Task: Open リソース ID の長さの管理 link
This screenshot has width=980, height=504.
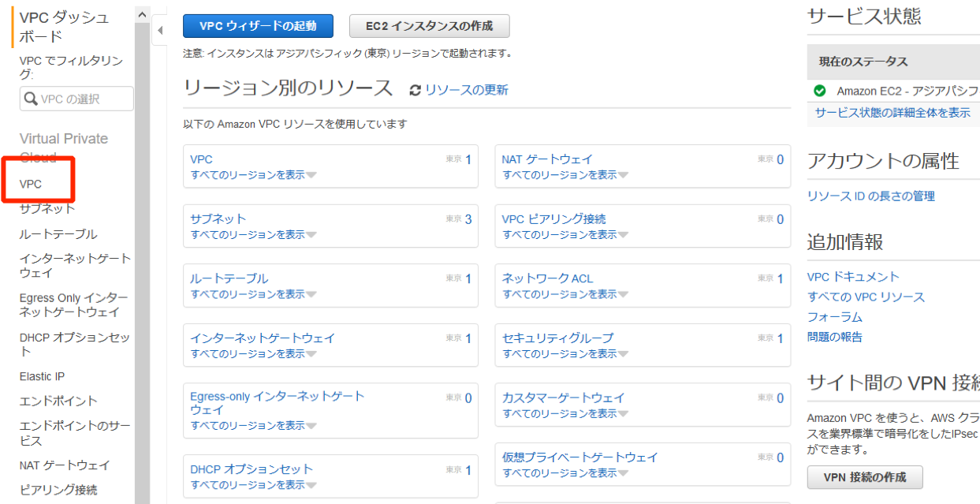Action: (x=871, y=196)
